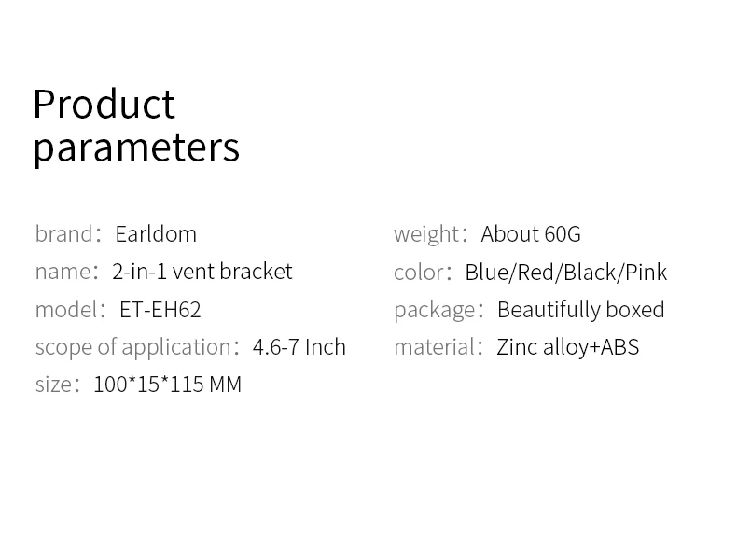Select the model number "ET-EH62"
The image size is (737, 560).
[x=160, y=309]
